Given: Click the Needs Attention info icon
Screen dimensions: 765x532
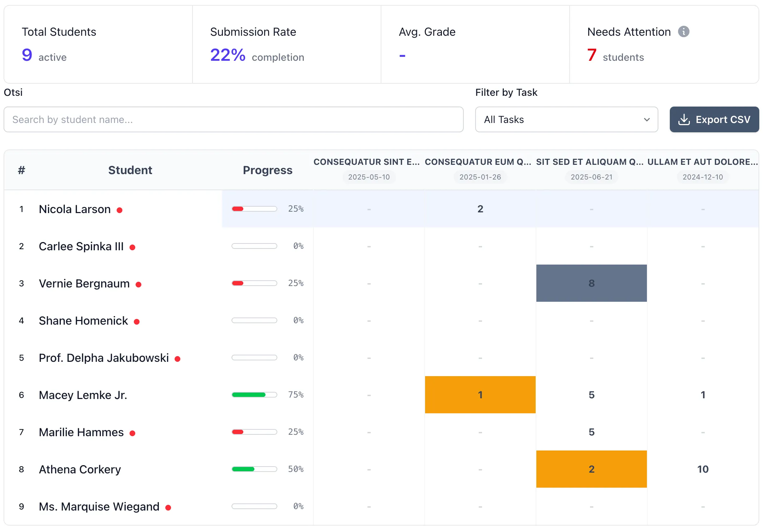Looking at the screenshot, I should (683, 32).
